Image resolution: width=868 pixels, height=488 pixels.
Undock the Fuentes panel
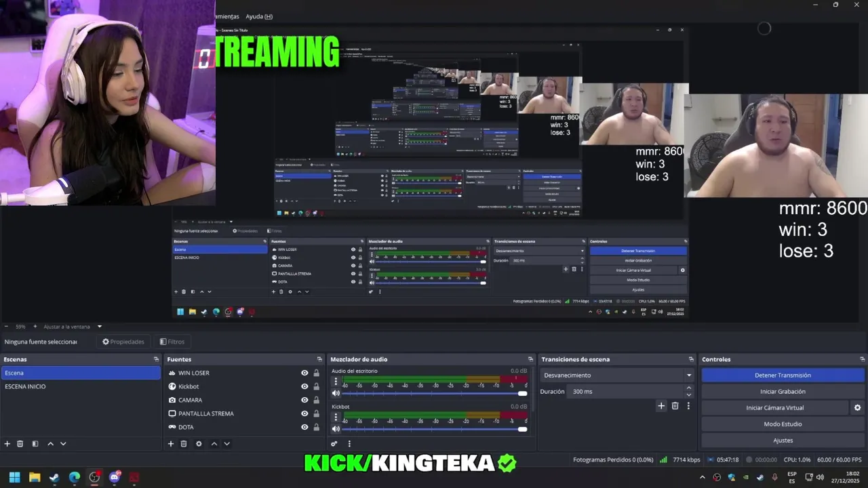319,359
